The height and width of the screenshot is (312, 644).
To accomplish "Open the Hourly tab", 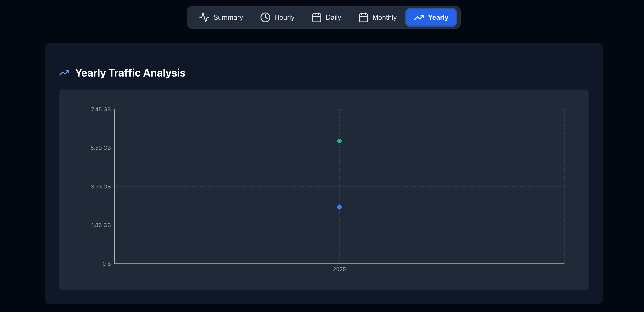I will tap(284, 17).
